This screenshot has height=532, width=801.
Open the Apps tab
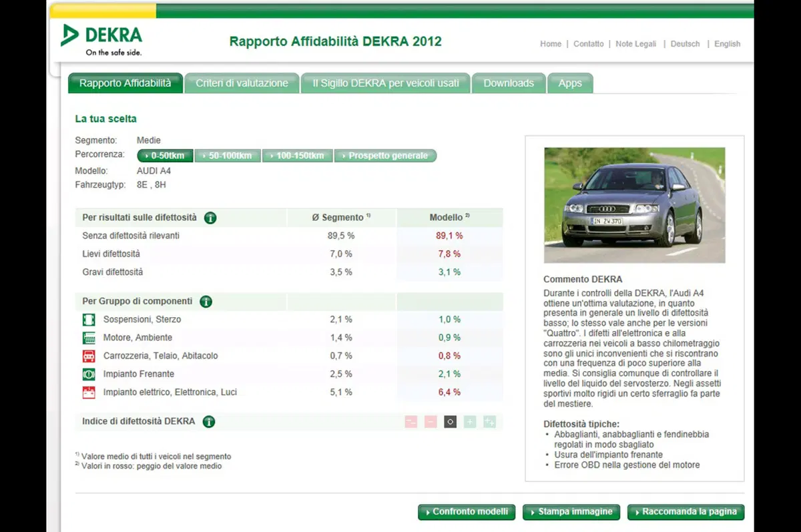point(570,83)
